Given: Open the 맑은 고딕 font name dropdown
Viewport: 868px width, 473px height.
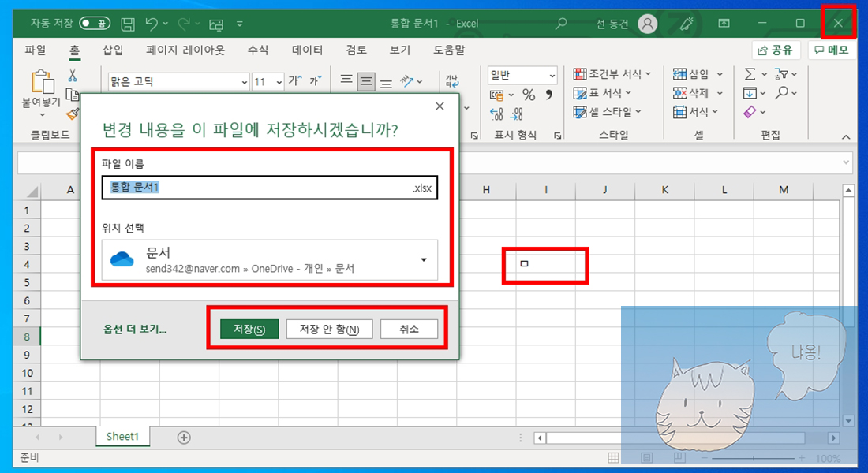Looking at the screenshot, I should pyautogui.click(x=244, y=82).
